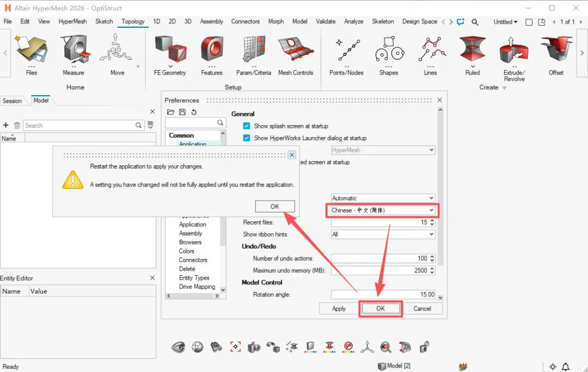Image resolution: width=588 pixels, height=372 pixels.
Task: Close the restart warning dialog
Action: pyautogui.click(x=292, y=154)
